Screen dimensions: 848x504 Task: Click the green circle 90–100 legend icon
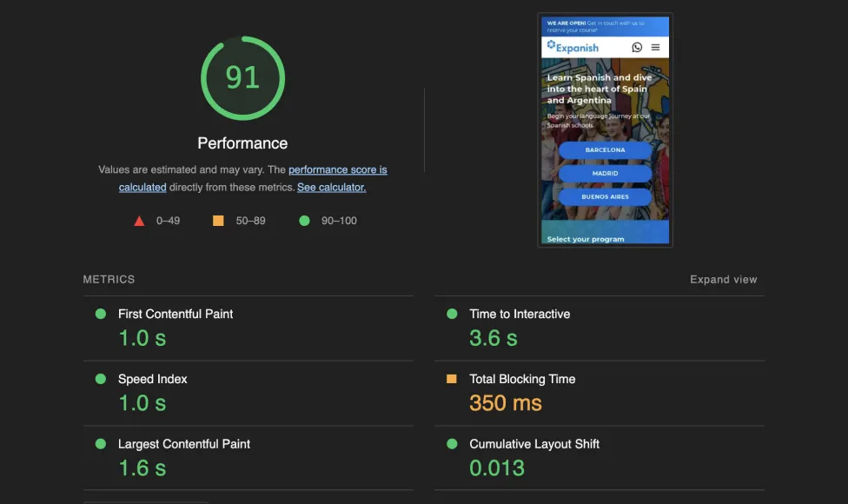[304, 221]
